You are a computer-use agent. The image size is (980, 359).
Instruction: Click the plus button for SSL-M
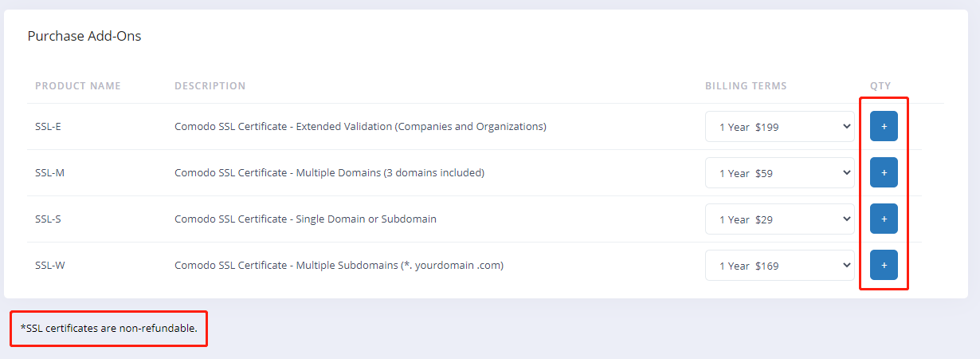884,172
